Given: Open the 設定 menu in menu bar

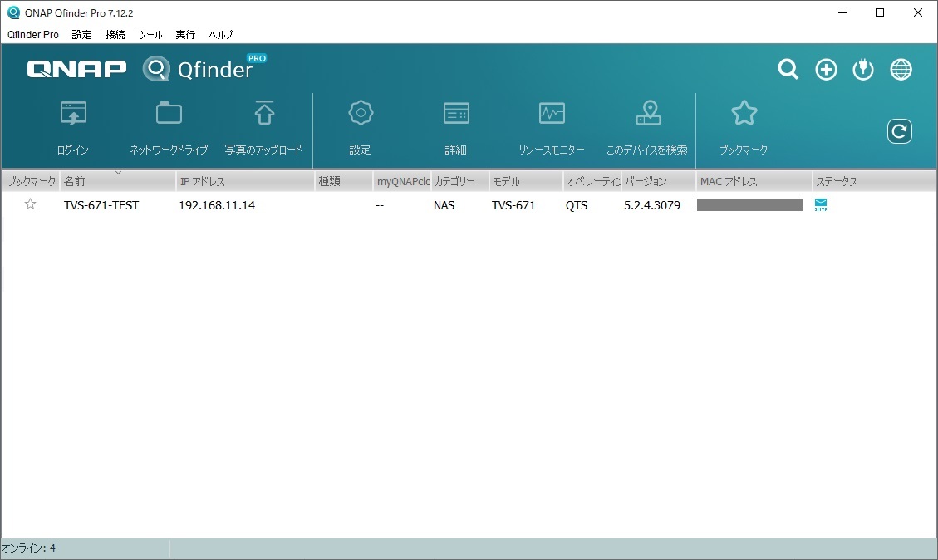Looking at the screenshot, I should 82,35.
